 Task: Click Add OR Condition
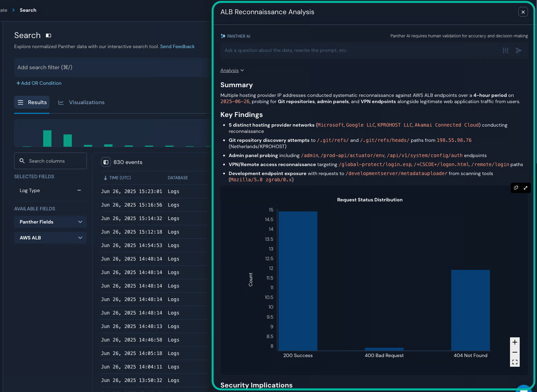pyautogui.click(x=39, y=83)
